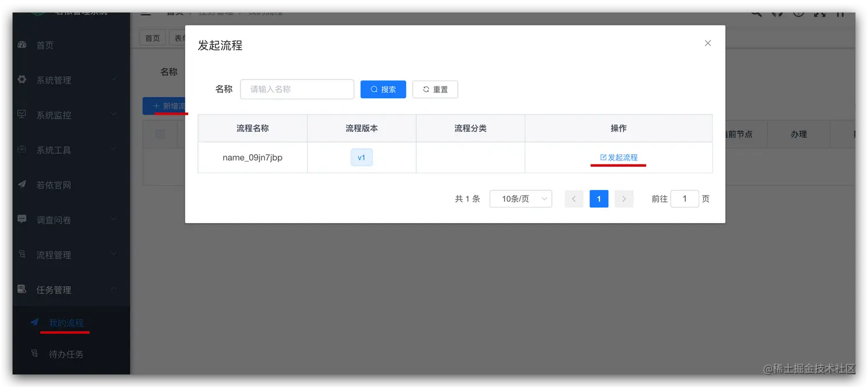Go to previous page with left arrow
This screenshot has width=868, height=387.
pos(573,198)
